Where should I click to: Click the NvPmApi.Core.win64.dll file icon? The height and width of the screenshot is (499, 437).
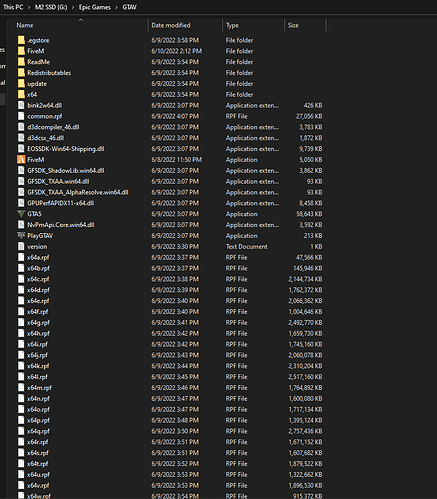(x=21, y=225)
